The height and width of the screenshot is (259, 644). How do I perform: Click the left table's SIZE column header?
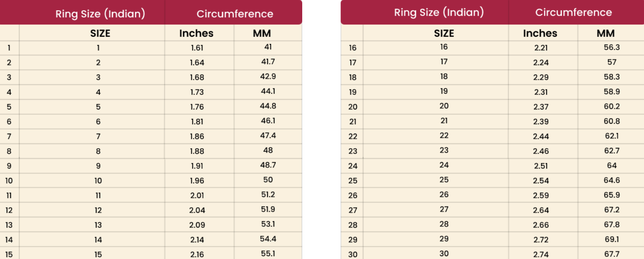[100, 33]
